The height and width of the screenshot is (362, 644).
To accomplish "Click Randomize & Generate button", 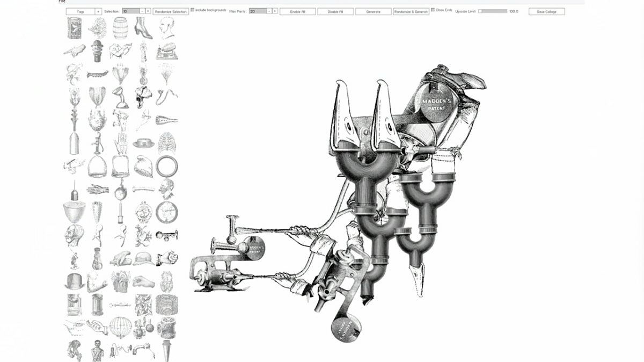I will pos(411,11).
